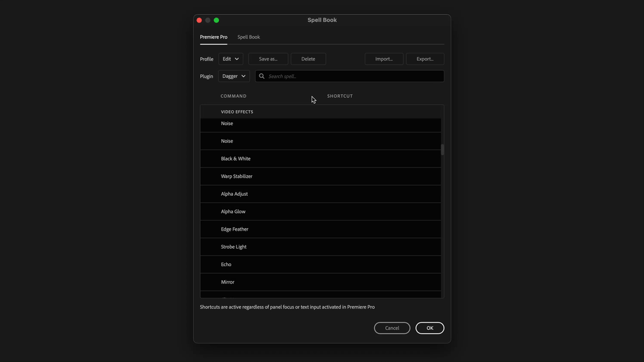This screenshot has height=362, width=644.
Task: Confirm with the OK button
Action: click(x=430, y=328)
